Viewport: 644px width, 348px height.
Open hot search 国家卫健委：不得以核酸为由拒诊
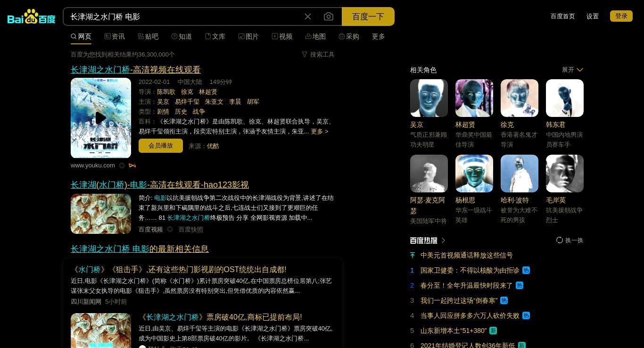[x=470, y=270]
